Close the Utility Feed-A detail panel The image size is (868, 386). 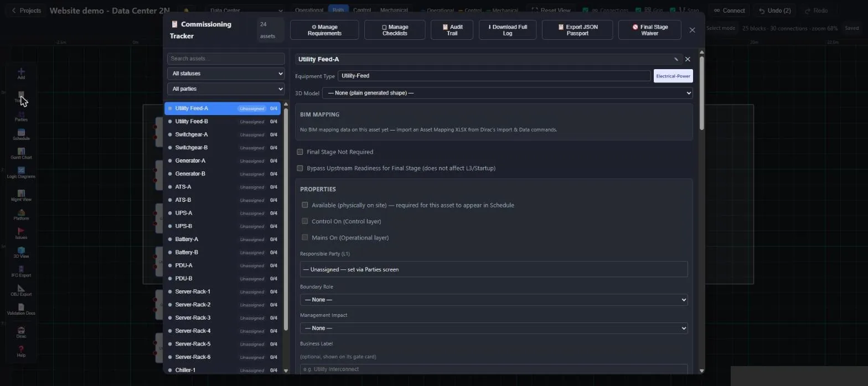pyautogui.click(x=688, y=59)
